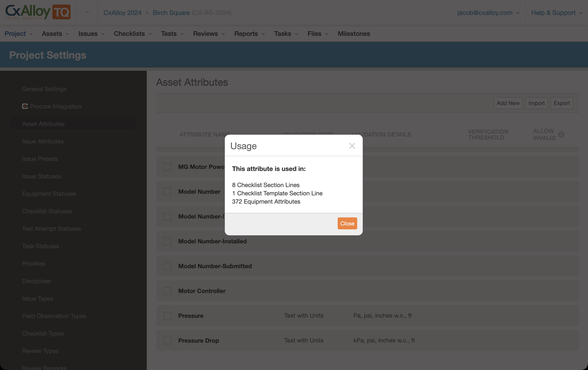Select General Settings in sidebar
Screen dimensions: 588x370
(44, 89)
